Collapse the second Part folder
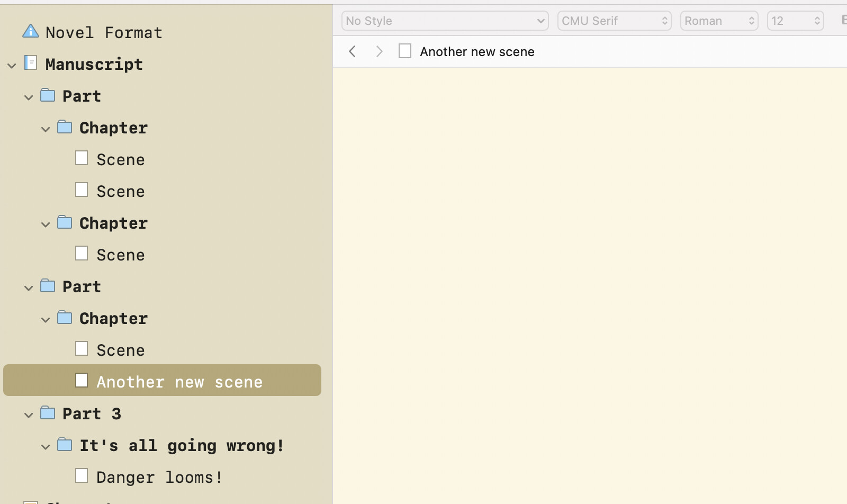 coord(29,288)
